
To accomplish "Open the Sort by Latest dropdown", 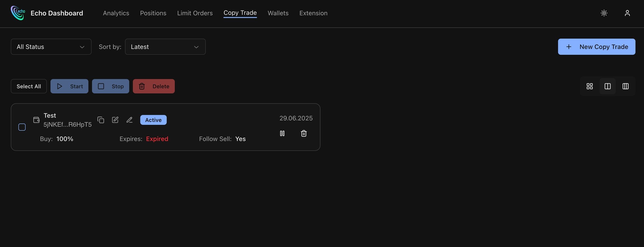I will tap(165, 47).
